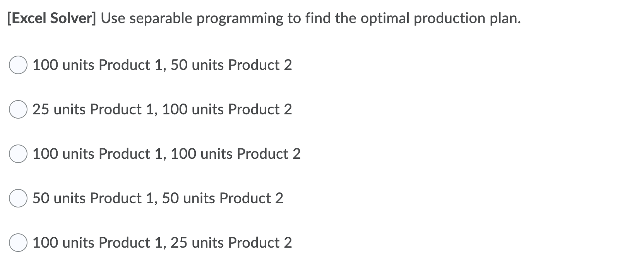The height and width of the screenshot is (255, 644).
Task: Select the radio button for 100 units Product 1, 50 units Product 2
Action: (17, 65)
